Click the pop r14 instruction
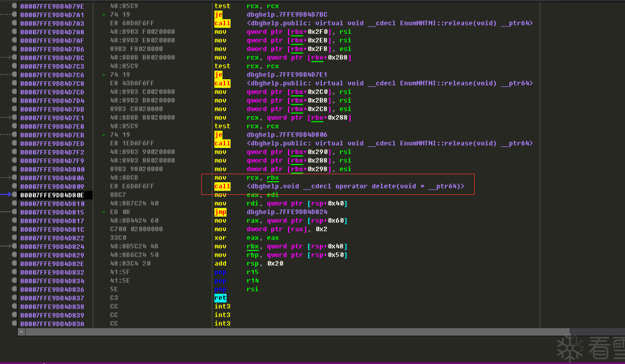 point(236,281)
